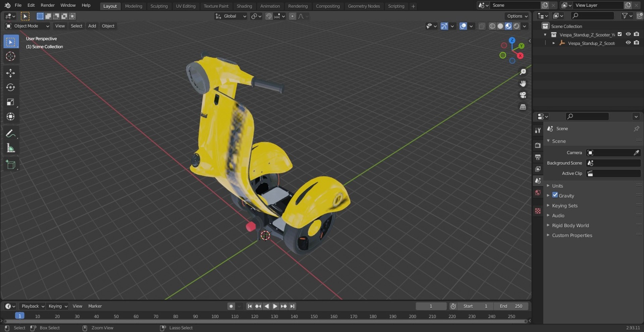
Task: Toggle camera view icon
Action: pos(523,95)
